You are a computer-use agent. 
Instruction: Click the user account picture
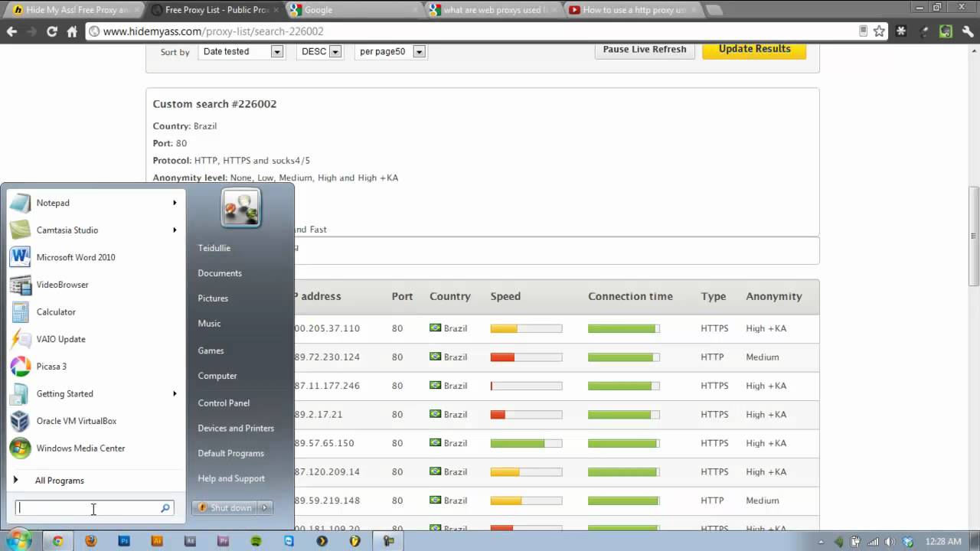pyautogui.click(x=241, y=208)
